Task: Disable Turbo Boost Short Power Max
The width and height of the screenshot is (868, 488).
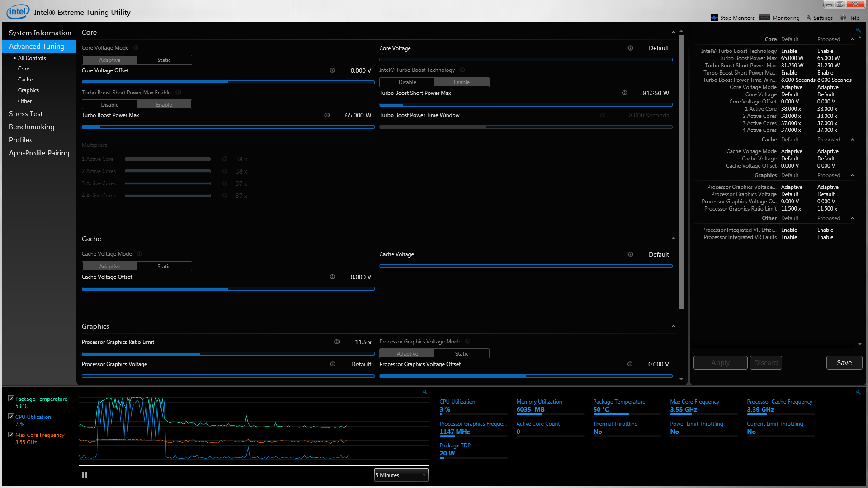Action: 110,105
